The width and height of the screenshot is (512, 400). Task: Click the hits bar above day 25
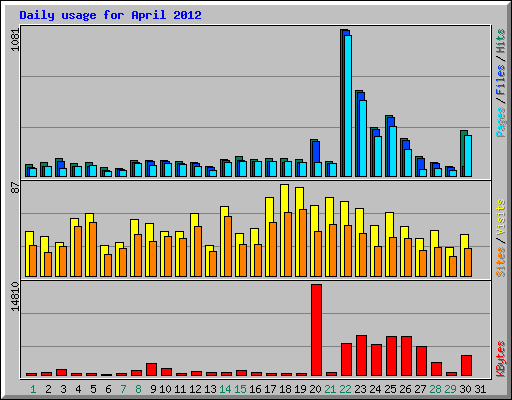click(387, 146)
